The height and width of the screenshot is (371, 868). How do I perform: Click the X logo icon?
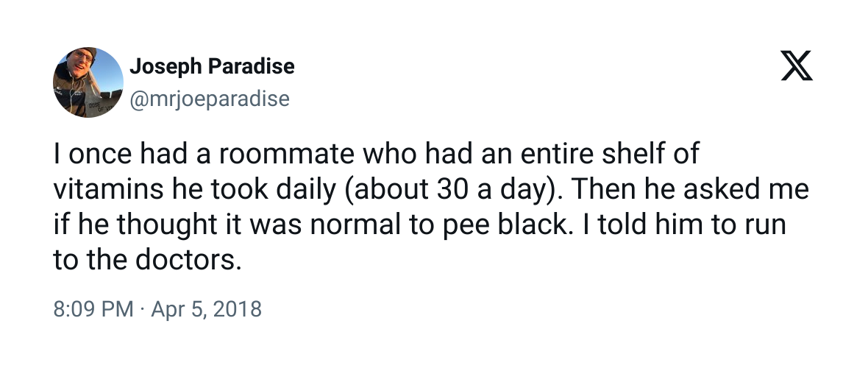[x=797, y=66]
